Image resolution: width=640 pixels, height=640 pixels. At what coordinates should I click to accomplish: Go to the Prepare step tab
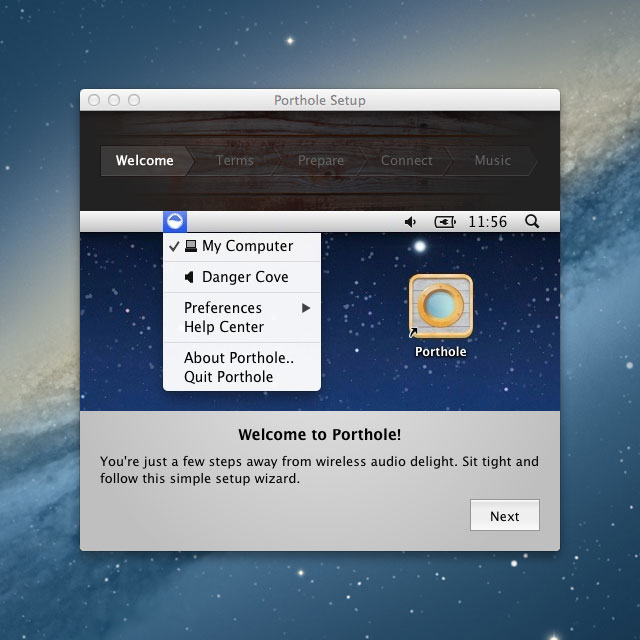[321, 161]
